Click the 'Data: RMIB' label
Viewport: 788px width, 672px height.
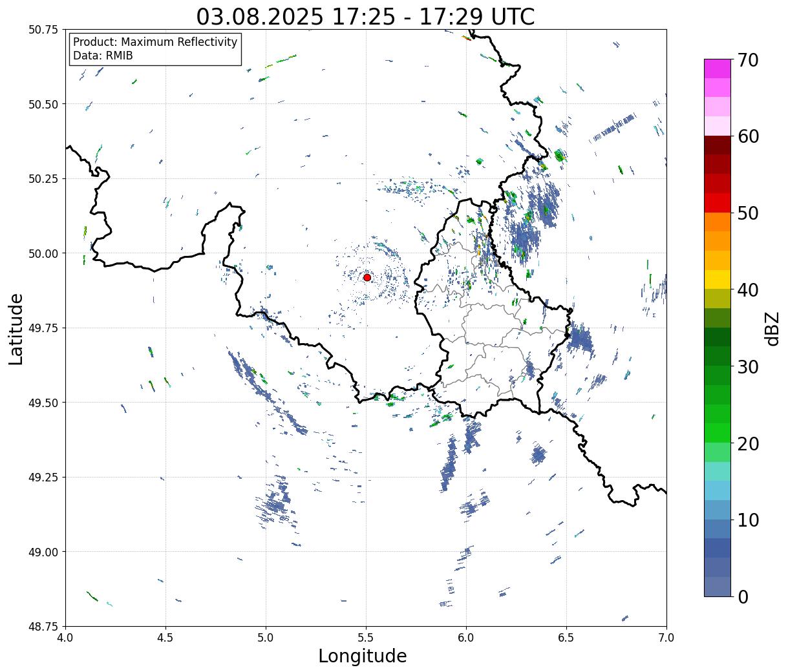[x=103, y=56]
